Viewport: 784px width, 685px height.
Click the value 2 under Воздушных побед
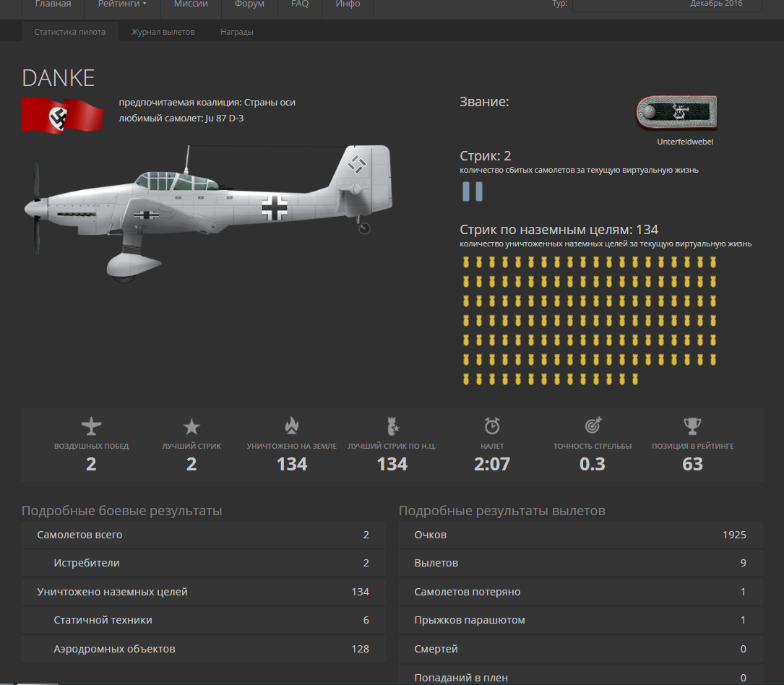point(91,465)
